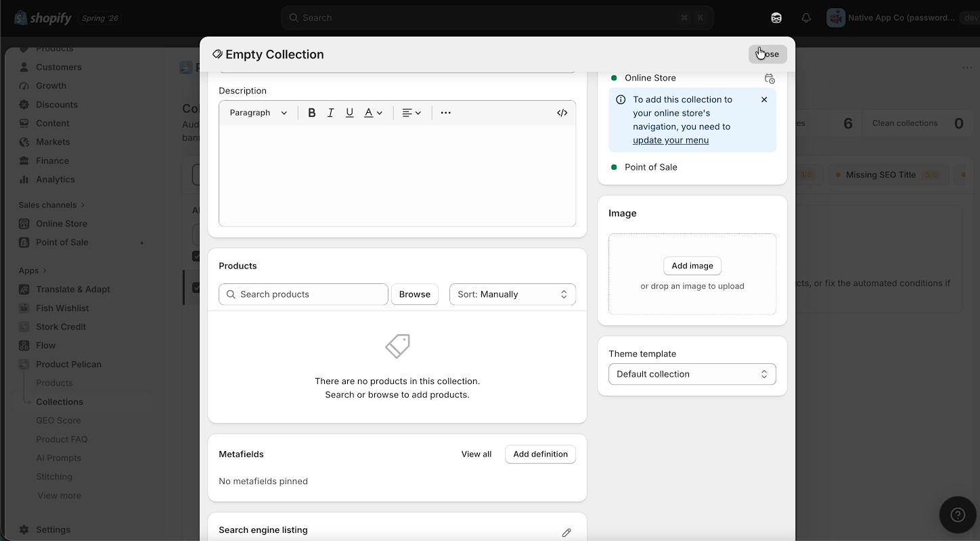Toggle italic formatting in description editor

331,113
